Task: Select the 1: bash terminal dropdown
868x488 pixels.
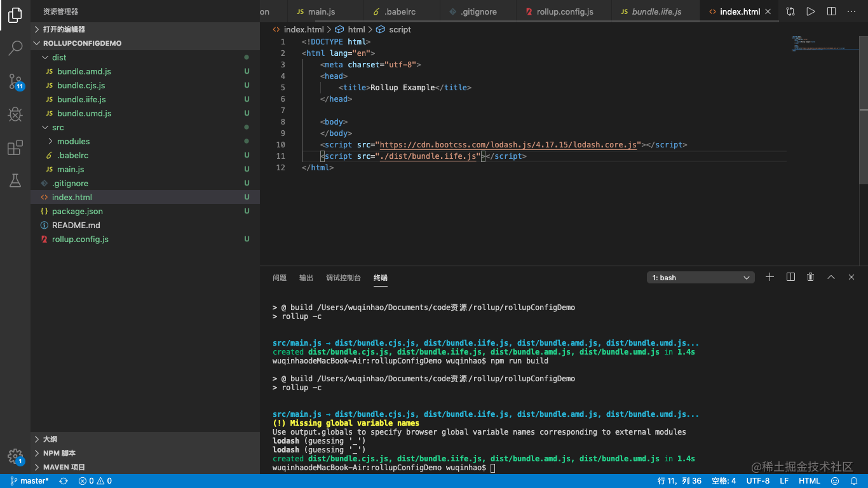Action: [701, 278]
